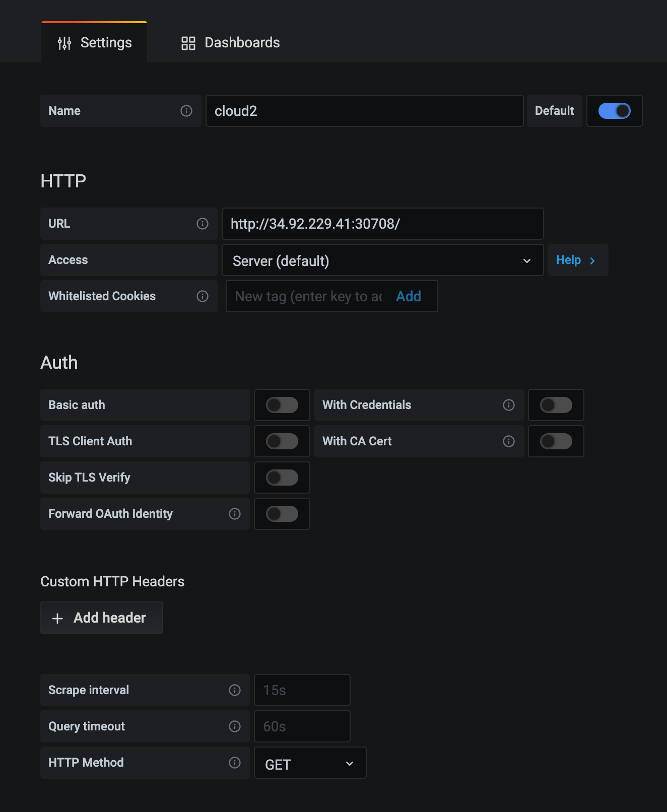
Task: Disable the Default data source toggle
Action: [x=614, y=111]
